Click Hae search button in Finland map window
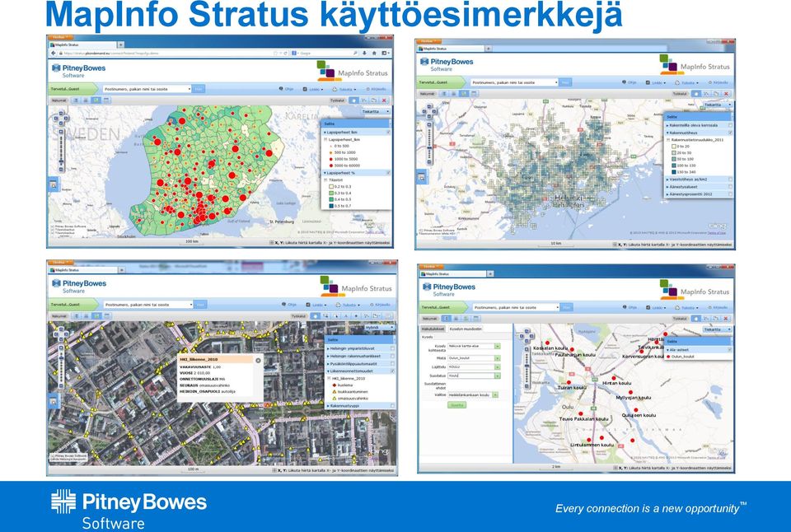The image size is (791, 532). click(x=199, y=89)
